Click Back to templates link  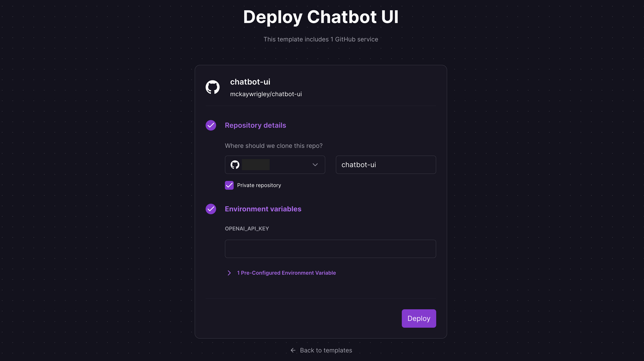(321, 350)
